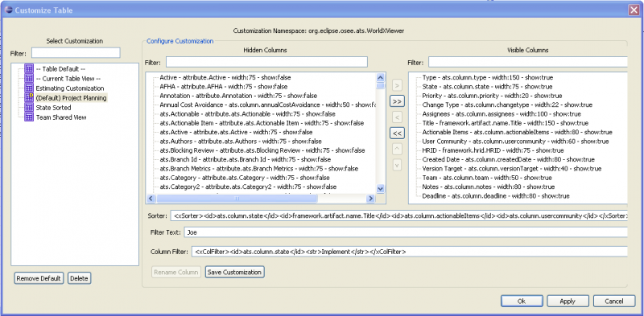644x316 pixels.
Task: Select visible column 'Change Type'
Action: pos(507,105)
